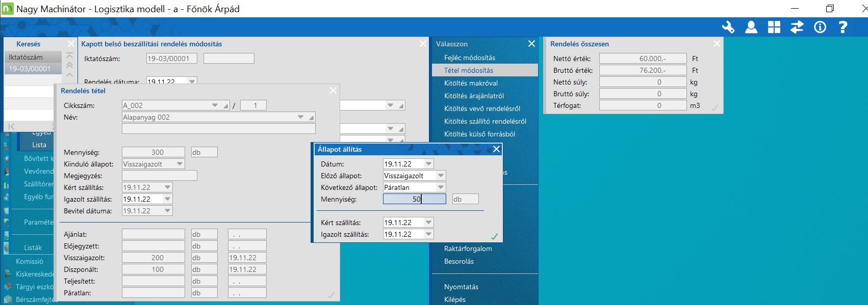Screen dimensions: 868x305
Task: Open the info circle icon in the header
Action: pos(820,27)
